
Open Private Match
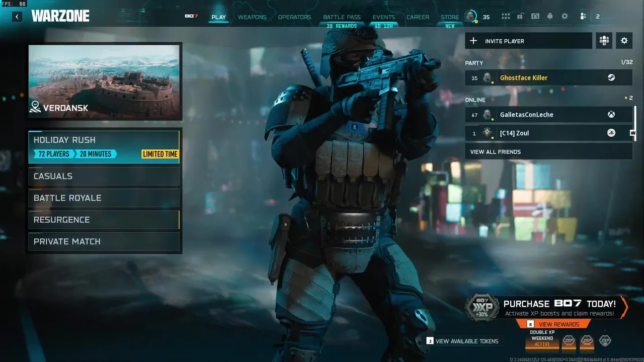[x=104, y=241]
